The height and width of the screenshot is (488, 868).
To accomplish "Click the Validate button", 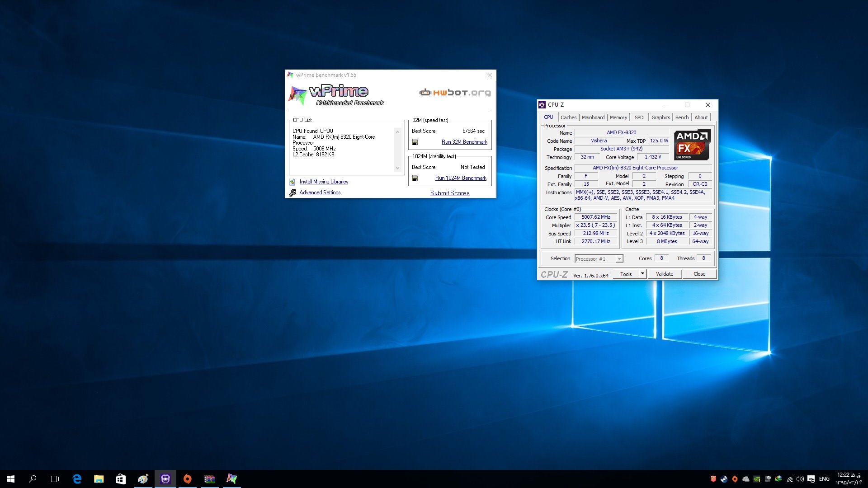I will (665, 274).
